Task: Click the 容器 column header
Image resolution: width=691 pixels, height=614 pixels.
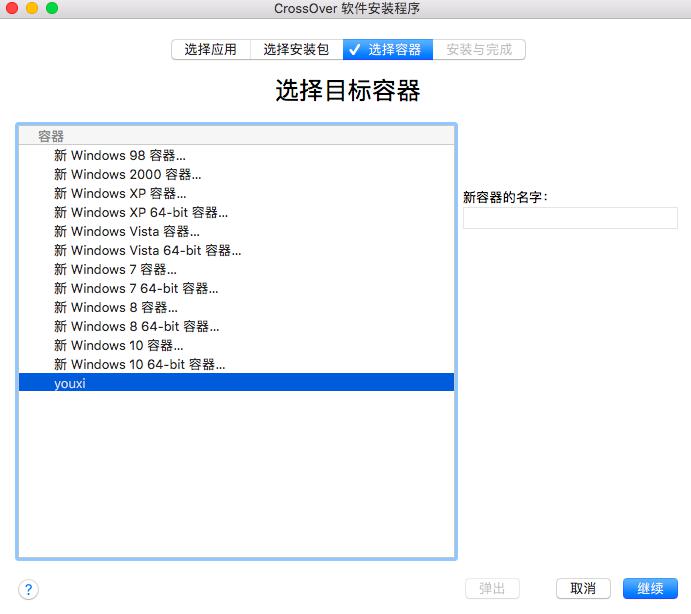Action: pos(236,136)
